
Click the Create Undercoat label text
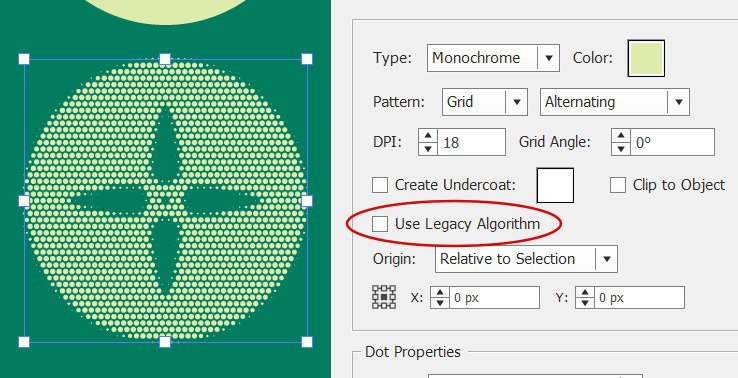click(455, 185)
